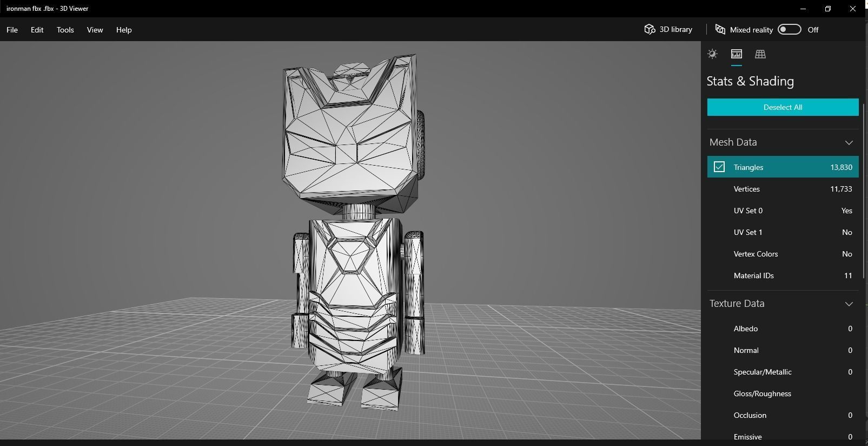The image size is (868, 446).
Task: Open the 3D library
Action: [x=668, y=29]
